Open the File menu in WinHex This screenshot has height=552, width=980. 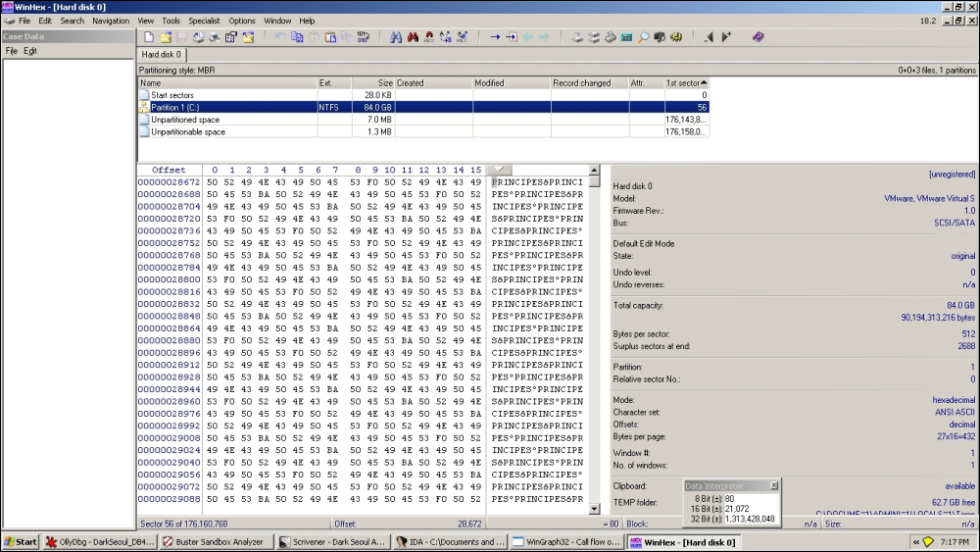click(24, 21)
